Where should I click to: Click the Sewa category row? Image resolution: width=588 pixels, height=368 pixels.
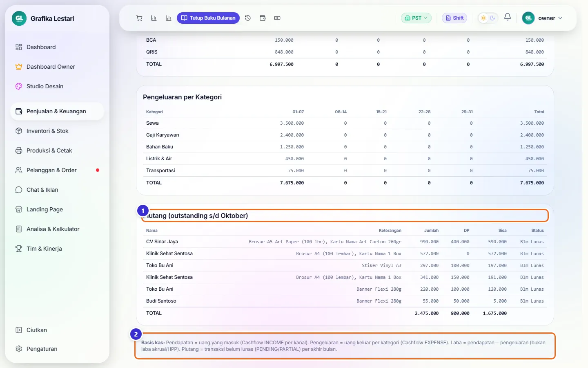point(345,123)
